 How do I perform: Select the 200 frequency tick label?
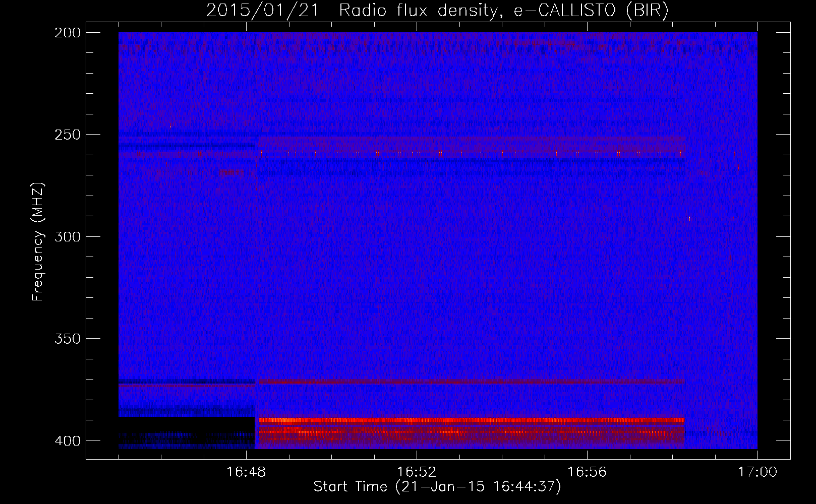click(67, 33)
